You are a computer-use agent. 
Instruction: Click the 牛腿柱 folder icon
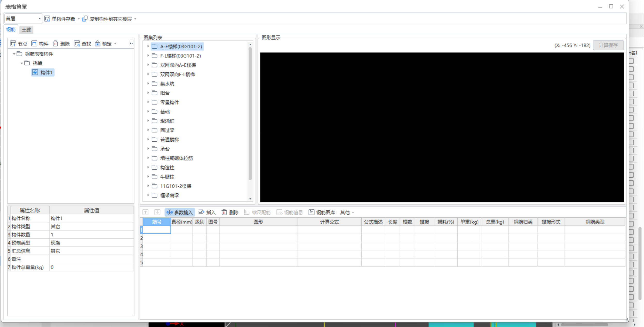pyautogui.click(x=155, y=177)
